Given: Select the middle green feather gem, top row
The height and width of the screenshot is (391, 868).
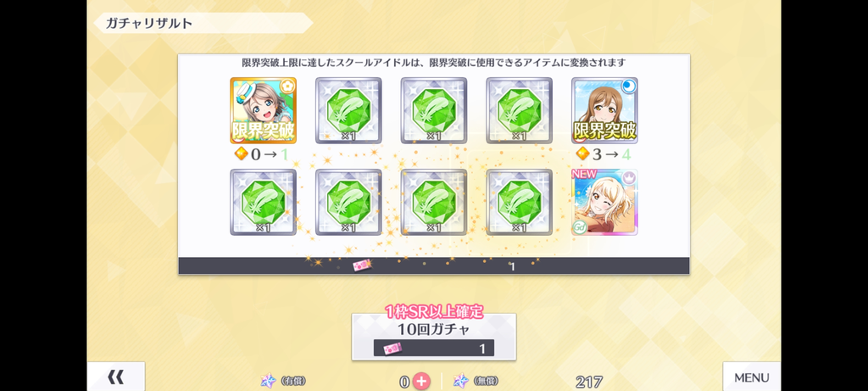Looking at the screenshot, I should (x=434, y=110).
